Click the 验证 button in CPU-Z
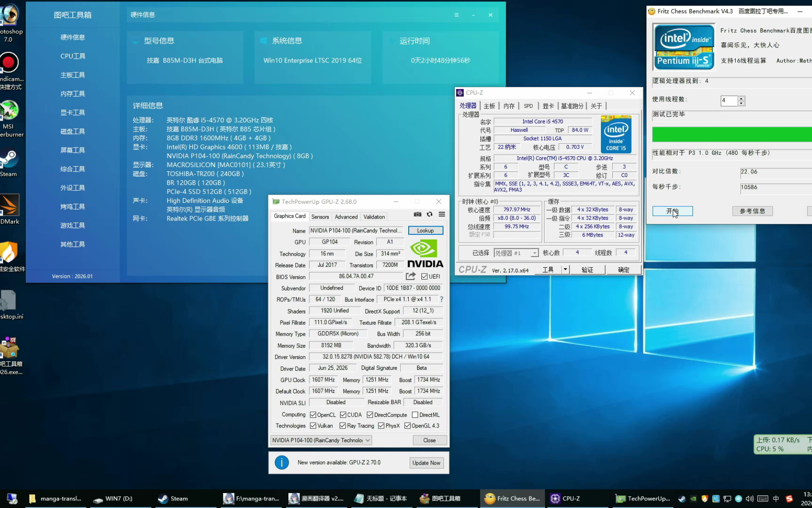Image resolution: width=812 pixels, height=508 pixels. click(x=587, y=270)
